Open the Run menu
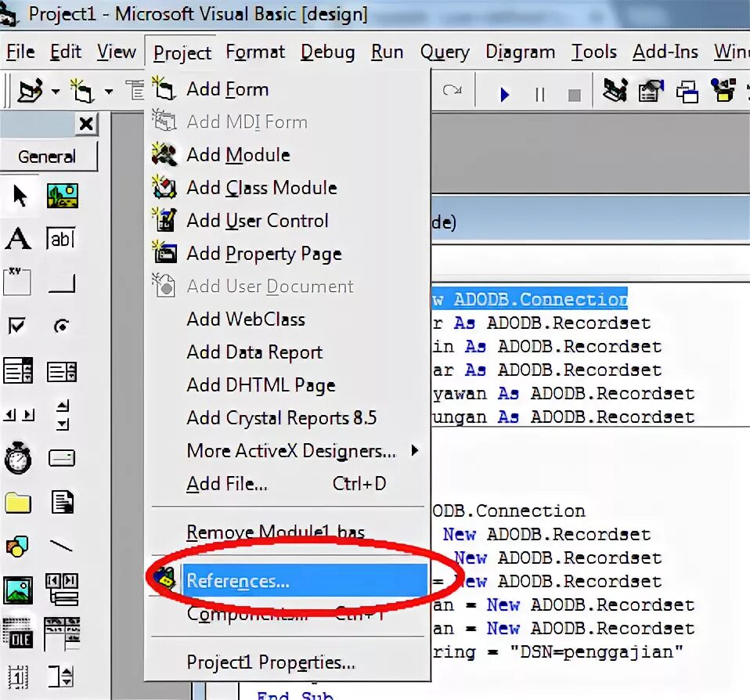Image resolution: width=750 pixels, height=700 pixels. [387, 52]
